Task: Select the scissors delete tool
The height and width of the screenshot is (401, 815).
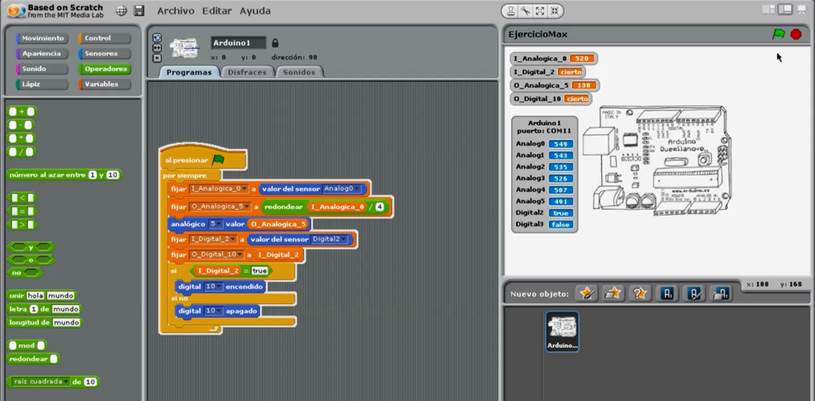Action: click(x=525, y=11)
